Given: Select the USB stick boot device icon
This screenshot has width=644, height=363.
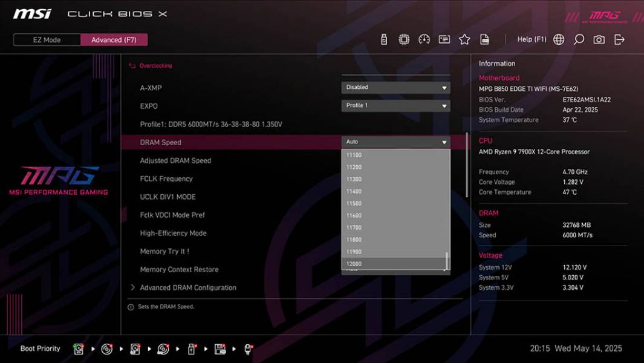Looking at the screenshot, I should 192,349.
